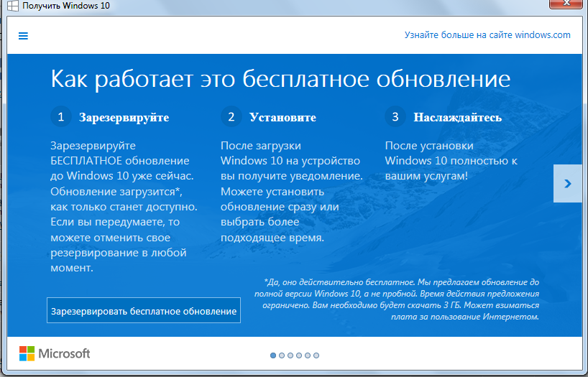Click the next page arrow
Viewport: 588px width, 377px height.
[x=568, y=183]
